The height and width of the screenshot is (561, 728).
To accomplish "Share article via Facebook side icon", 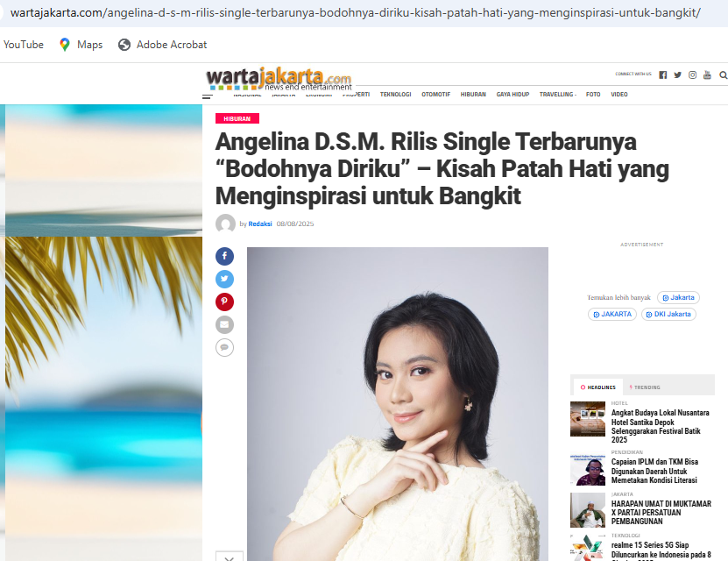I will coord(224,256).
